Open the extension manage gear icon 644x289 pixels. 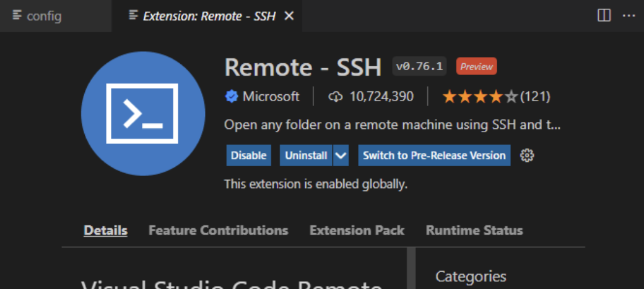coord(527,156)
